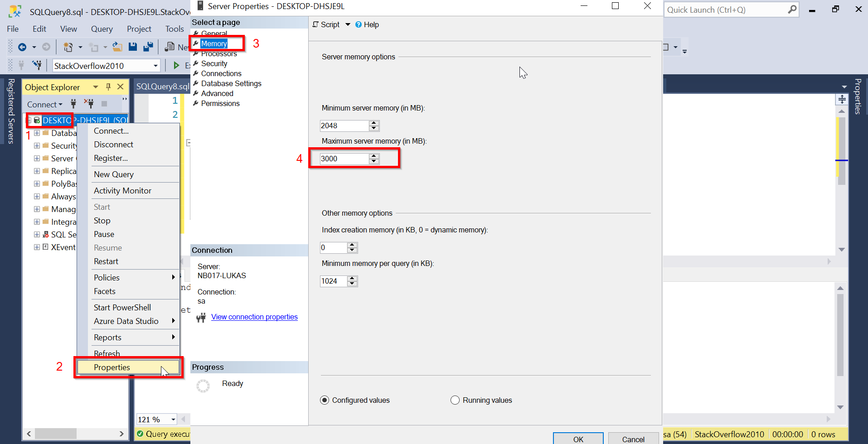
Task: Decrease Maximum server memory with down arrow
Action: tap(374, 161)
